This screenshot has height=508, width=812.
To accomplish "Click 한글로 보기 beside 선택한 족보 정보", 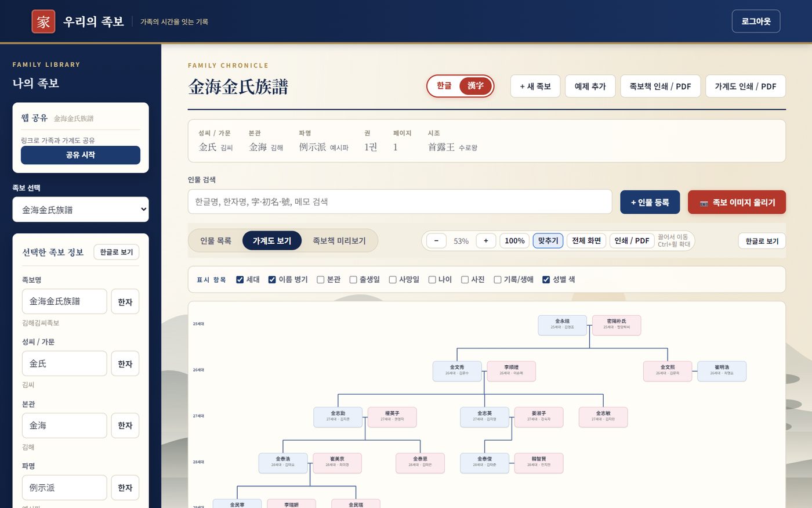I will pos(117,252).
